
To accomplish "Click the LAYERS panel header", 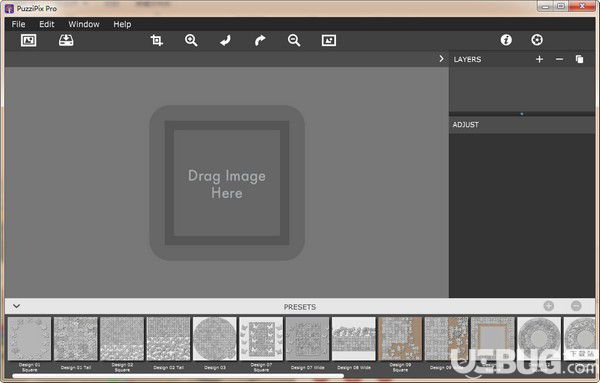I will click(467, 59).
